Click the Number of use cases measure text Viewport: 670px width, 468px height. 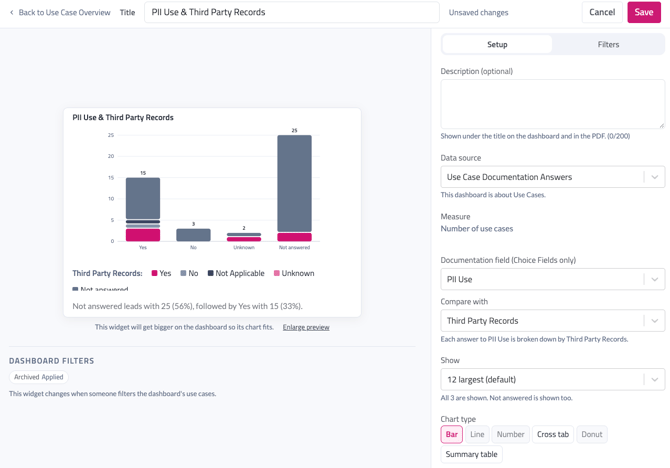(476, 229)
